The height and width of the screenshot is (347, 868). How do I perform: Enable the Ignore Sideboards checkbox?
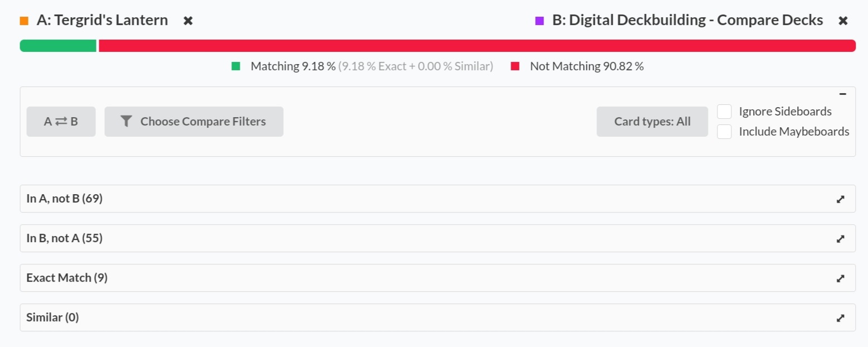click(x=724, y=112)
